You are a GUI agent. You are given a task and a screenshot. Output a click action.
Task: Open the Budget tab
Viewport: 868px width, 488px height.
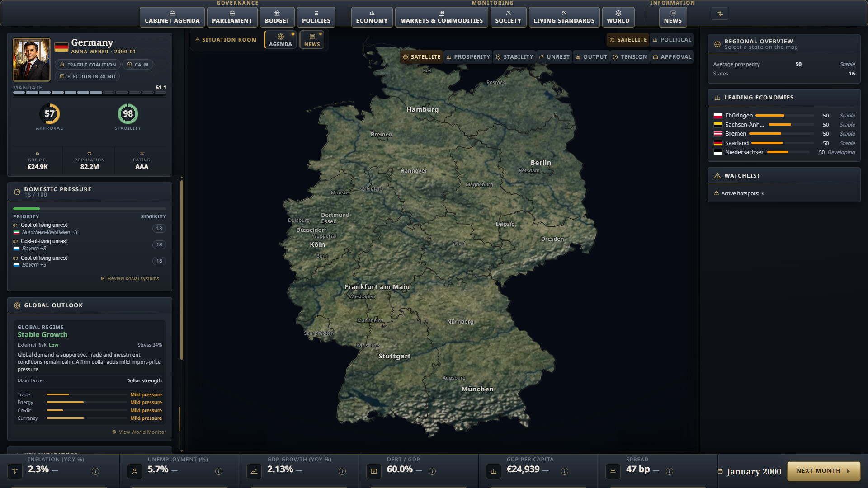[x=277, y=17]
